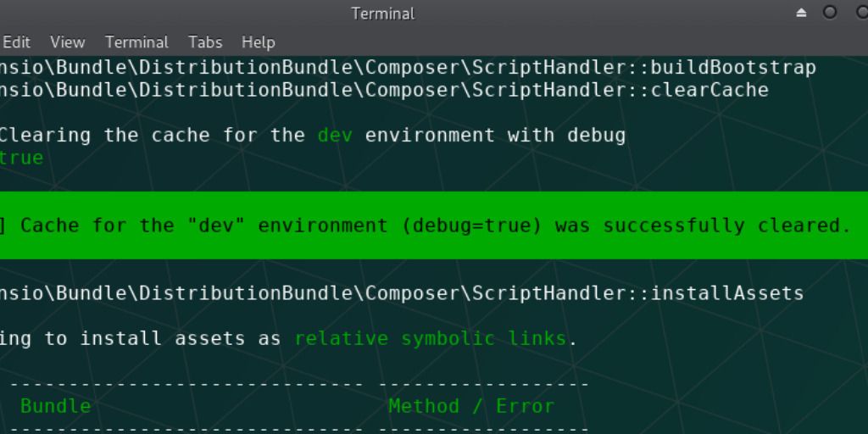Click the first circular window button in title bar

(x=830, y=12)
